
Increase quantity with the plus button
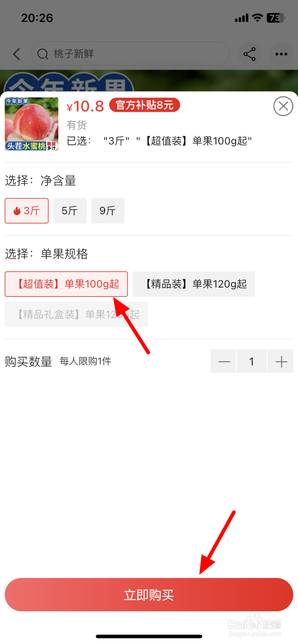[x=281, y=361]
